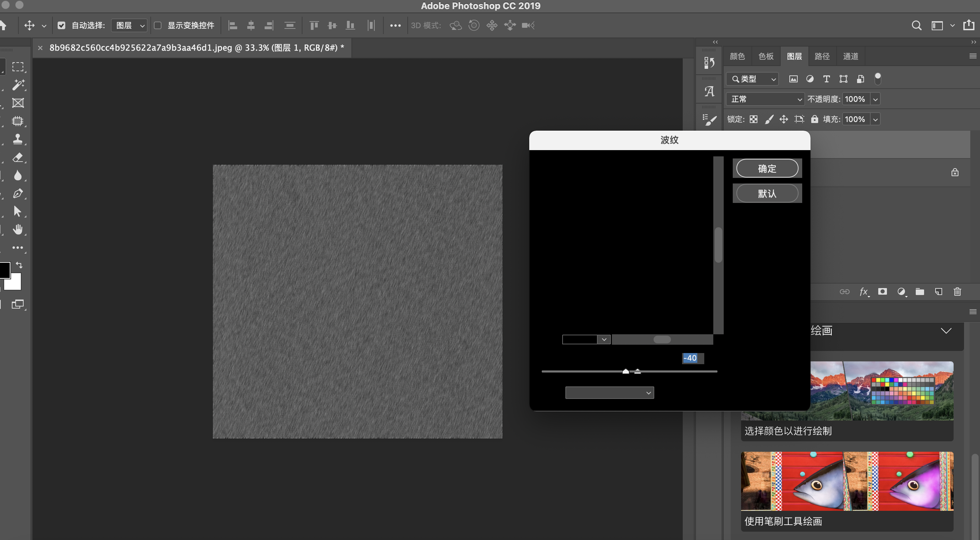Enable 显示变换控件 transform controls checkbox

click(x=158, y=25)
